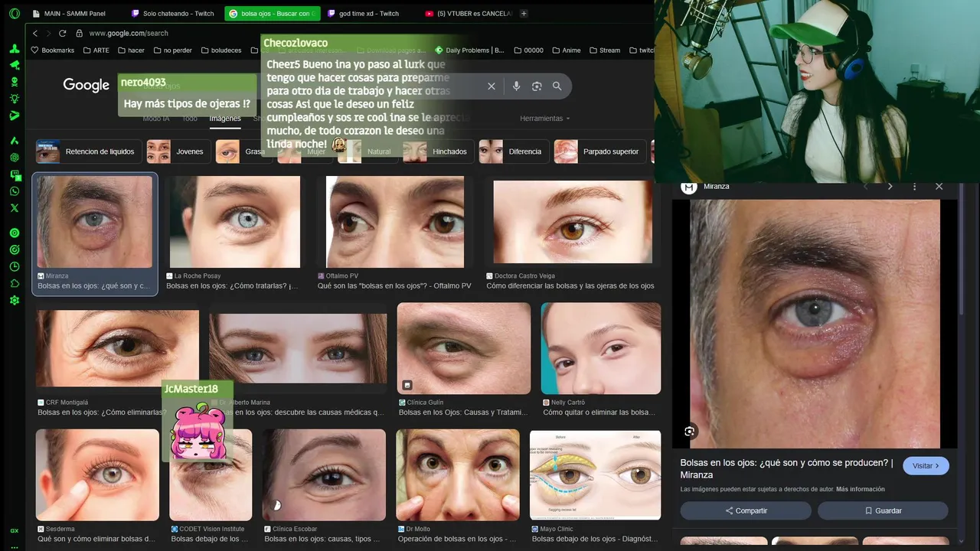Open new tab with the plus button

point(524,14)
